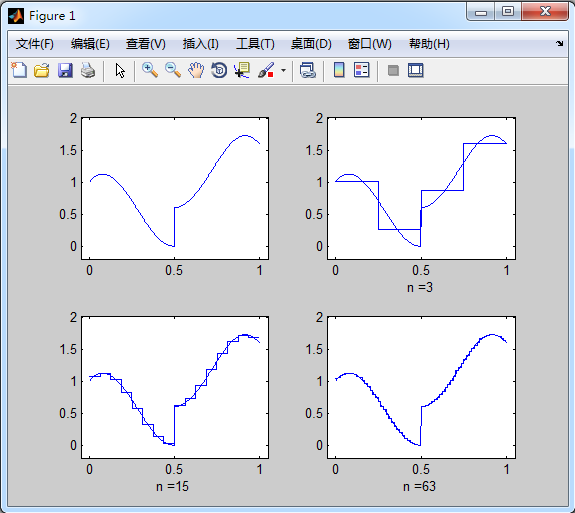This screenshot has width=575, height=513.
Task: Toggle the Brush data tool
Action: point(266,70)
